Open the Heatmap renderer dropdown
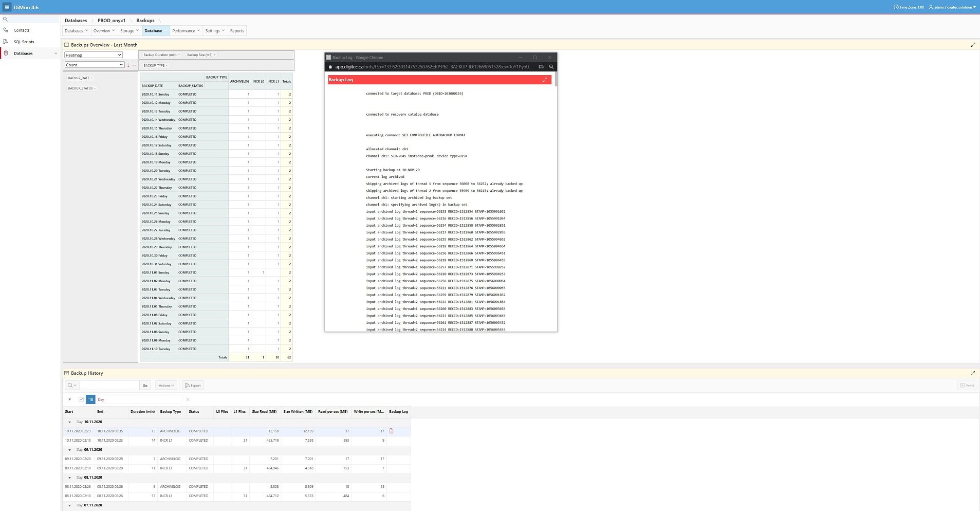Screen dimensions: 980x511 click(93, 55)
